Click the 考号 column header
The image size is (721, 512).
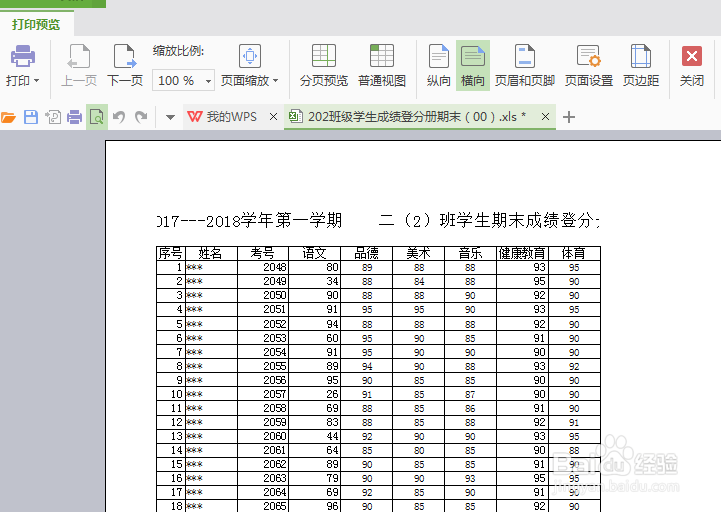(263, 253)
